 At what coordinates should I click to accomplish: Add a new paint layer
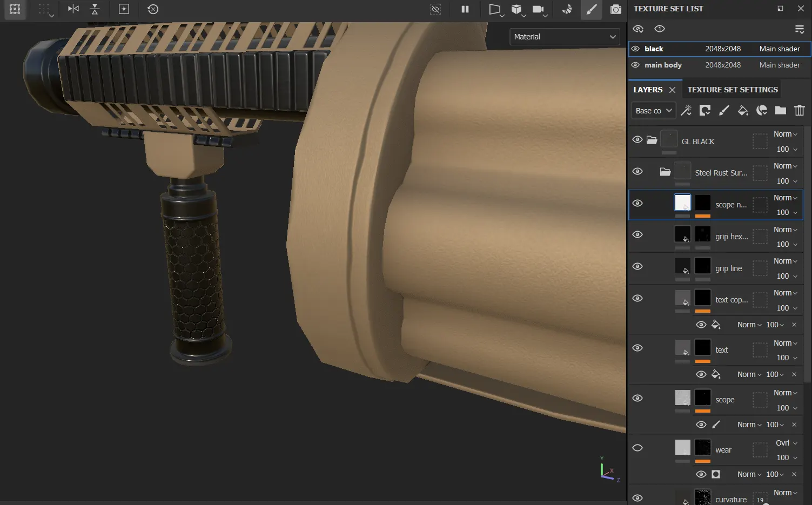724,111
